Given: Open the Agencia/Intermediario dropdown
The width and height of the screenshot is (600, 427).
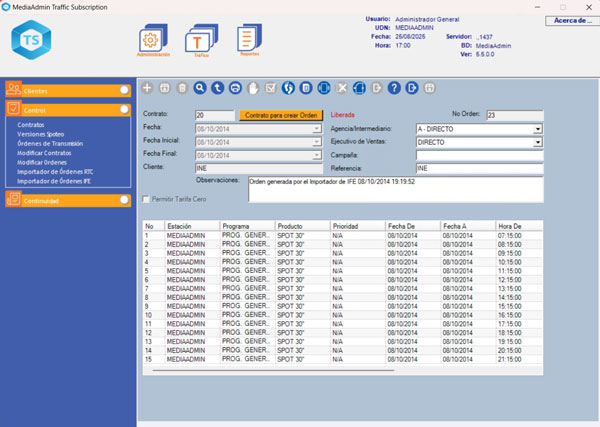Looking at the screenshot, I should pyautogui.click(x=537, y=129).
